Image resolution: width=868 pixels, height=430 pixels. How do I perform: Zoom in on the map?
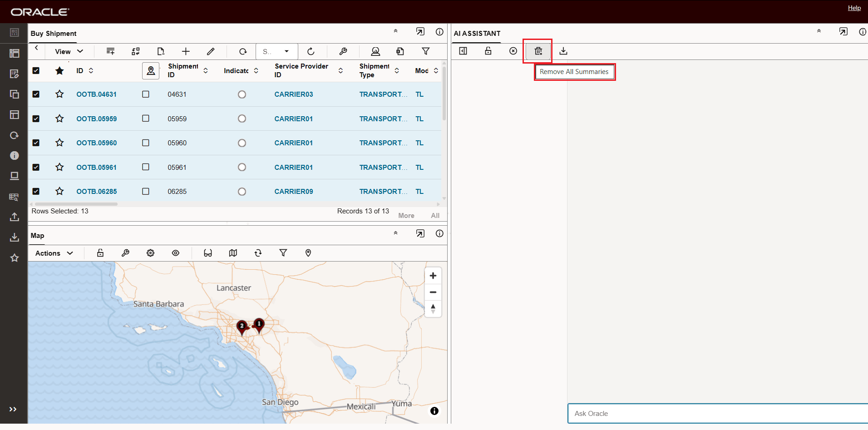(433, 276)
